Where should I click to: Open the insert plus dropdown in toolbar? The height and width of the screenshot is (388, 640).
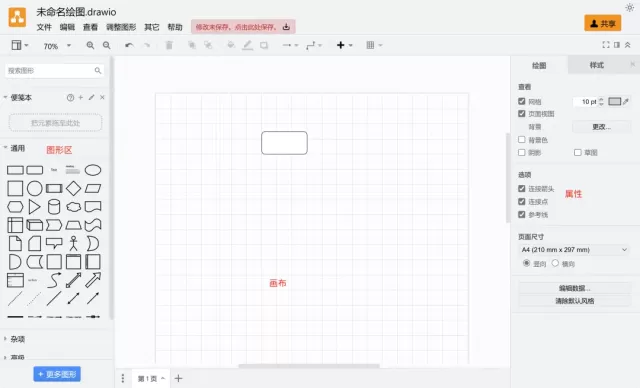[x=344, y=45]
